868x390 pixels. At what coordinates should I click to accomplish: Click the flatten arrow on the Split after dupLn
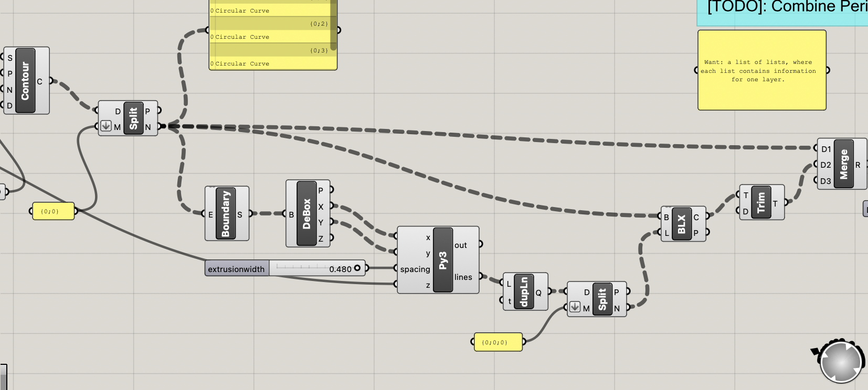coord(575,307)
